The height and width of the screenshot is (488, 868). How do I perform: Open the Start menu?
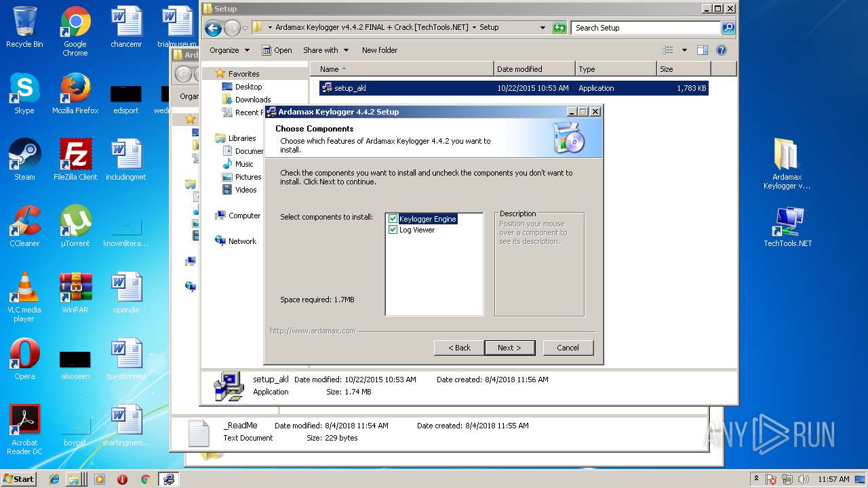pos(19,479)
